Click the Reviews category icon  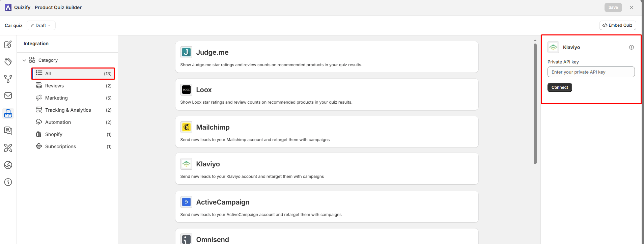click(39, 85)
